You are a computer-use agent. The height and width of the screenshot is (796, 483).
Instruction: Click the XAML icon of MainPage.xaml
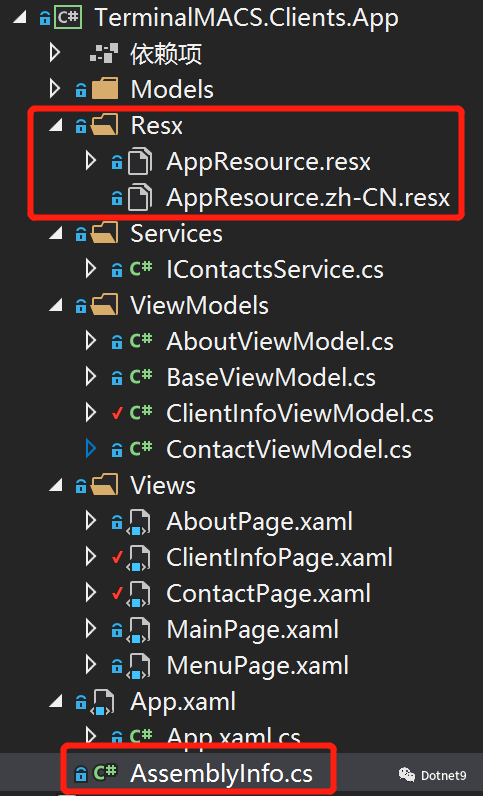point(139,631)
